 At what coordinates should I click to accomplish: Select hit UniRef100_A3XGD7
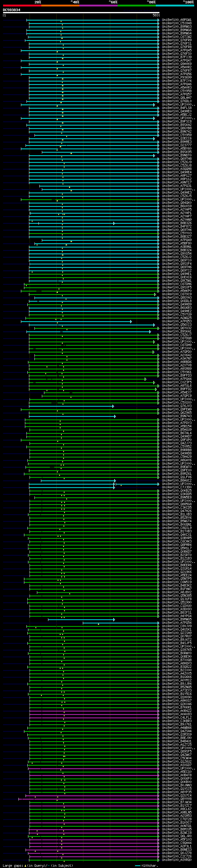tap(176, 765)
